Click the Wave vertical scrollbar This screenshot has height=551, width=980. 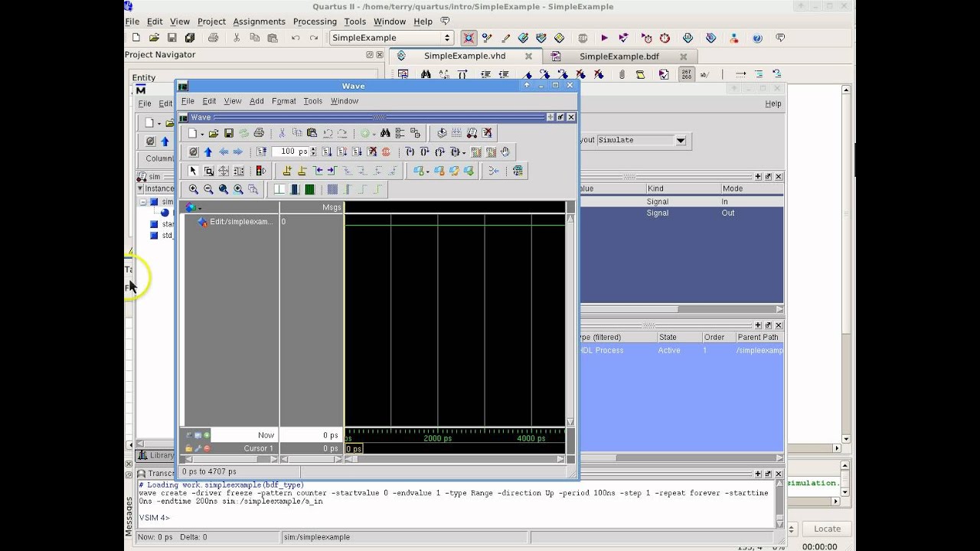pos(570,320)
